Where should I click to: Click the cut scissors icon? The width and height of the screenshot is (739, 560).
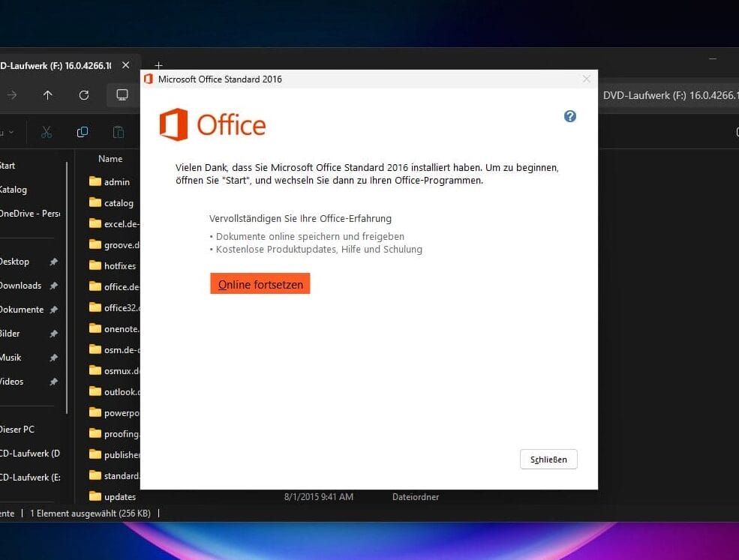pos(47,132)
